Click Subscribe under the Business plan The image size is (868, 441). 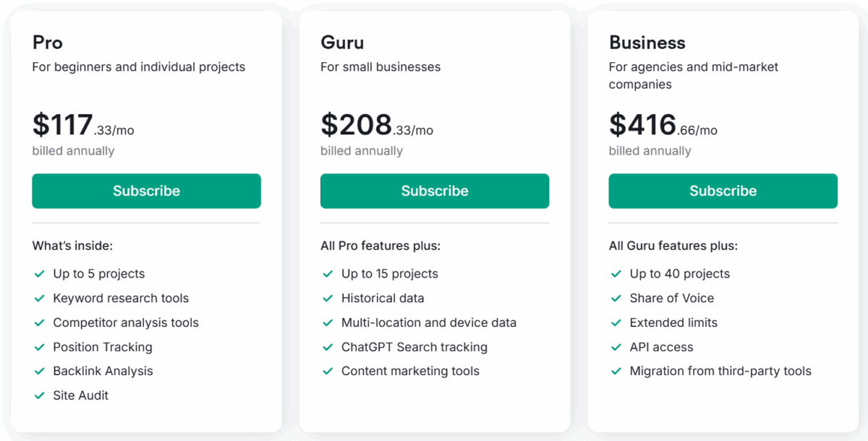(723, 191)
